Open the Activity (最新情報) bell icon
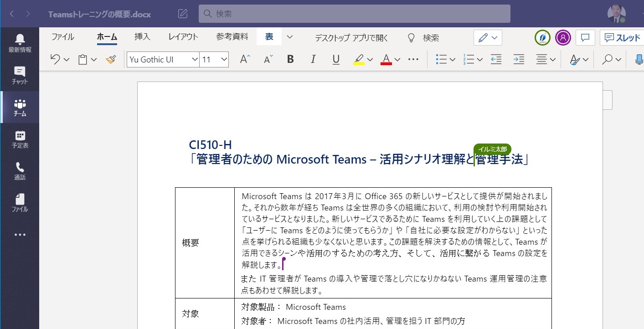The image size is (644, 329). (x=20, y=43)
